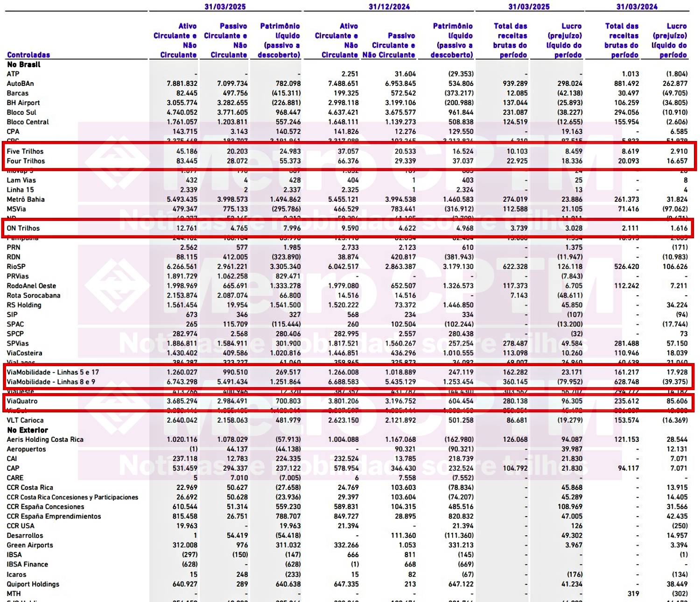The width and height of the screenshot is (700, 602).
Task: Select the 'ViaCosteira' row name
Action: 24,353
